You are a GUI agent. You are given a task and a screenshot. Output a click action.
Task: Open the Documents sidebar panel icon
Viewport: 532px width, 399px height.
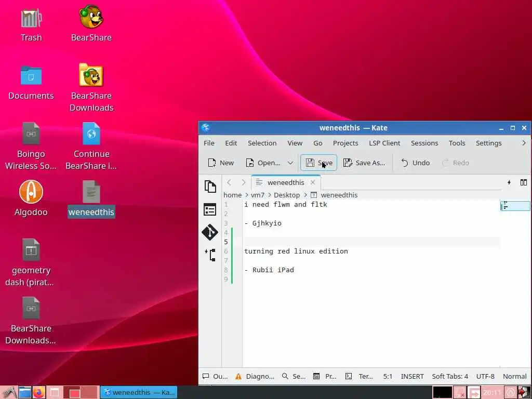(x=210, y=187)
